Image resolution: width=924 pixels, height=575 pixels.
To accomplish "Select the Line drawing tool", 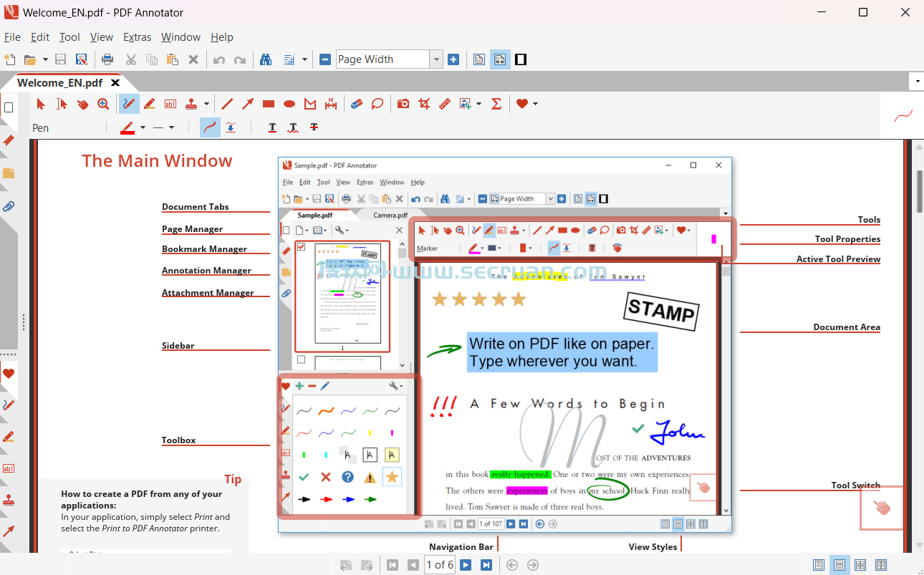I will point(227,104).
